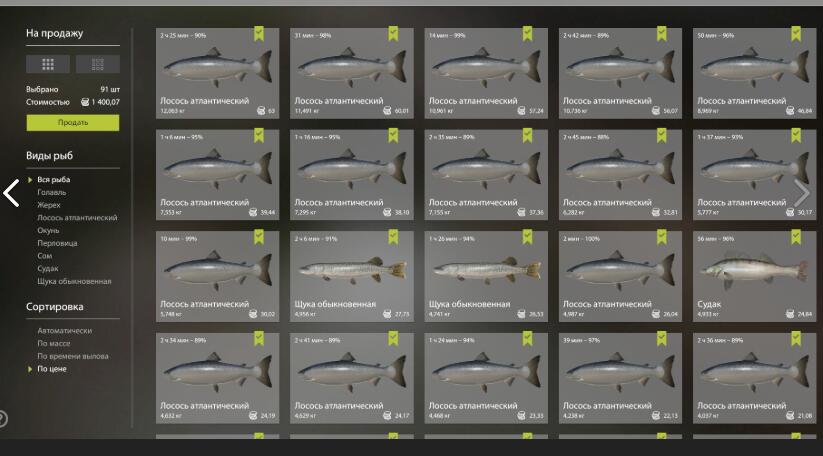Uncheck the Судак fish selection mark
823x456 pixels.
pos(796,237)
